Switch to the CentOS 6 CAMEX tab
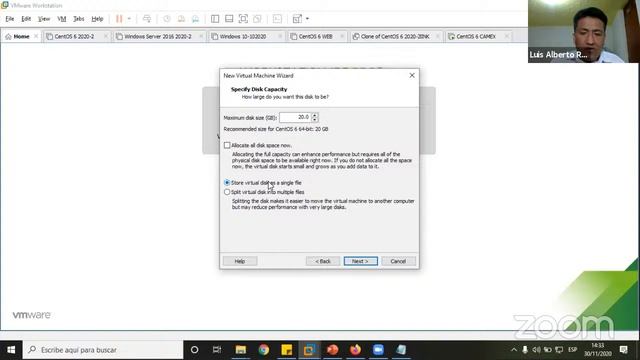640x360 pixels. pyautogui.click(x=475, y=36)
